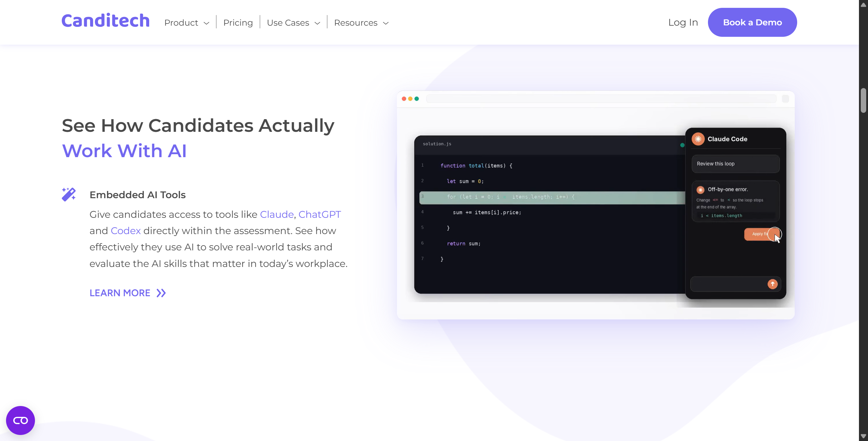Click the scrollbar up arrow
This screenshot has width=868, height=441.
863,5
